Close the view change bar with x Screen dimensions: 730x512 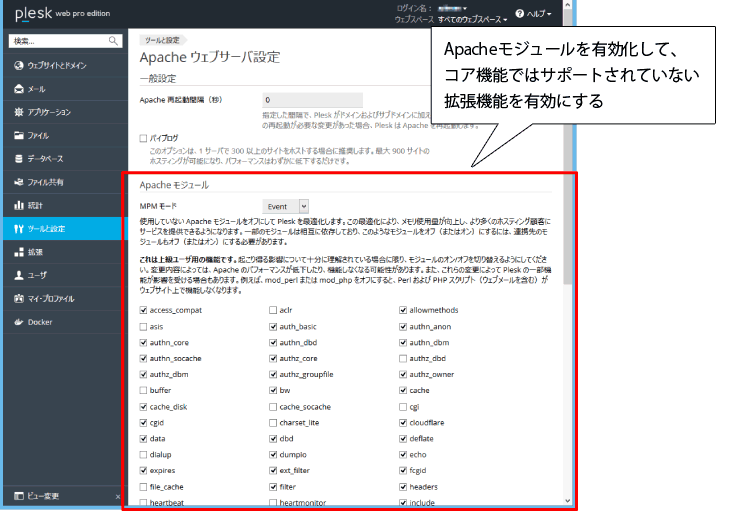pyautogui.click(x=118, y=497)
